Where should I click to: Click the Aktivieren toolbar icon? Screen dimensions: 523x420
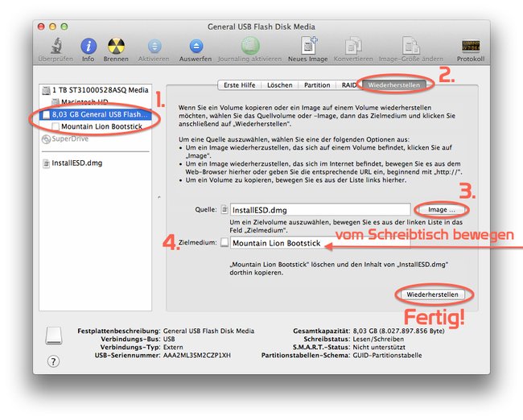click(x=154, y=46)
